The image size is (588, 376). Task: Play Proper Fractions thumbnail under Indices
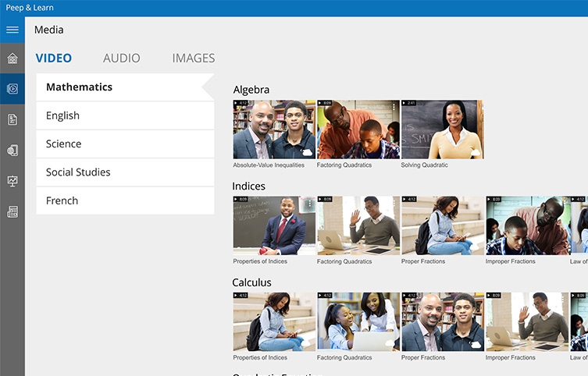(x=443, y=225)
